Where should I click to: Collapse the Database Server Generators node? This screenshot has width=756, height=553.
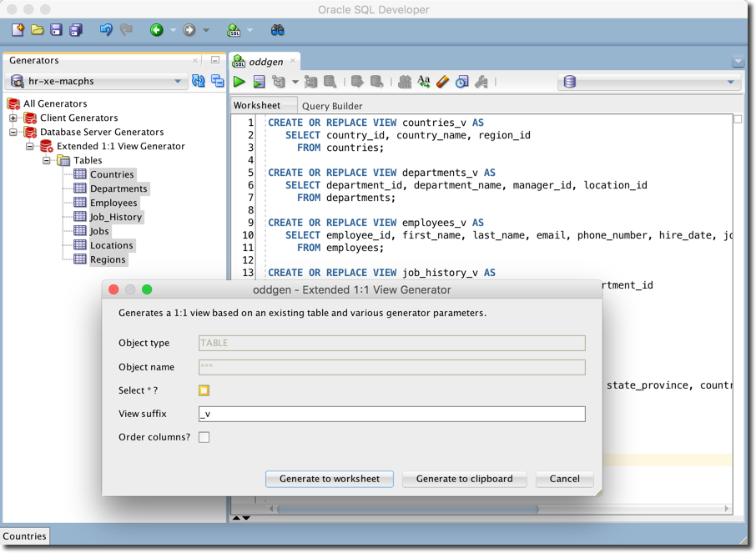click(x=13, y=132)
